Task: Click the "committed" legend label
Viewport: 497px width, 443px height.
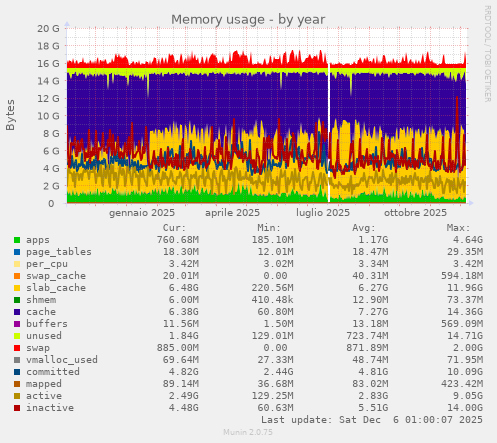Action: click(x=53, y=372)
